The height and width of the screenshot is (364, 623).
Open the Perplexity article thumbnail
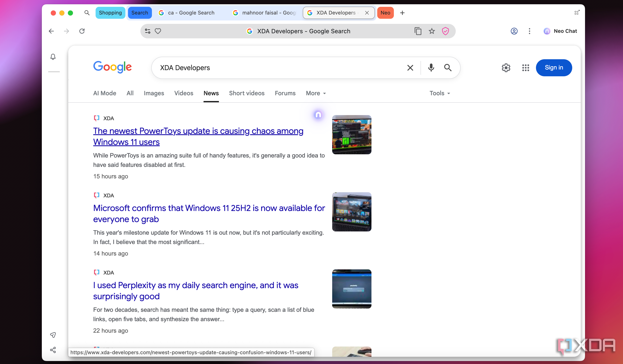coord(352,289)
